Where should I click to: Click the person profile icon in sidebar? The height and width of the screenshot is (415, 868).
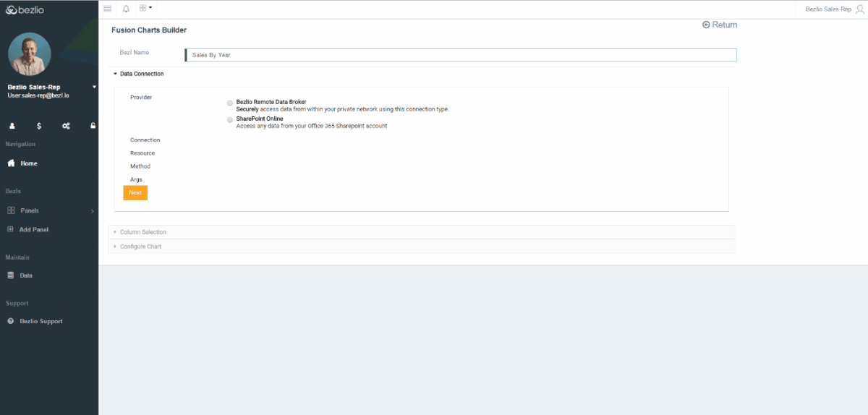click(12, 126)
